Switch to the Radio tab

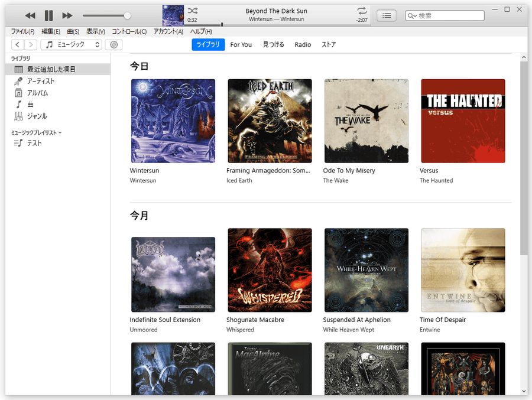coord(303,44)
